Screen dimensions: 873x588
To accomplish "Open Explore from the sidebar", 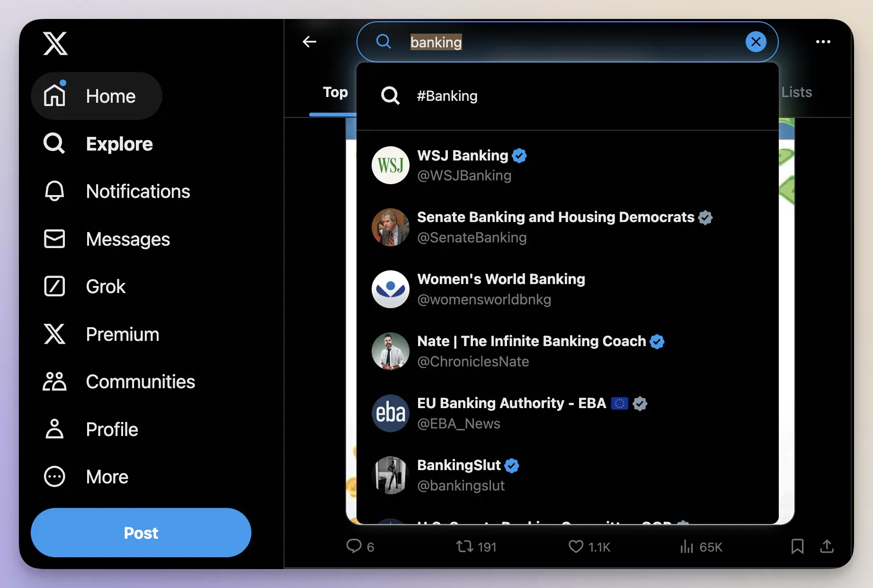I will click(98, 143).
